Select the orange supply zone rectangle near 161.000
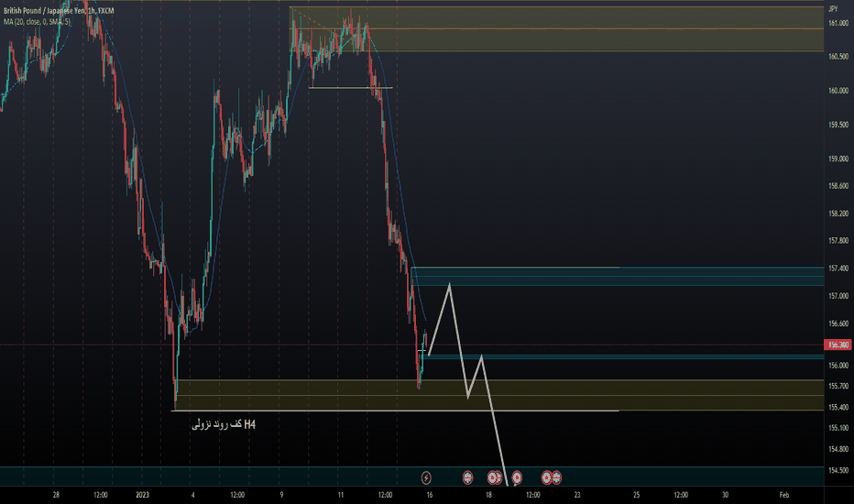Screen dimensions: 854x504 coord(556,29)
